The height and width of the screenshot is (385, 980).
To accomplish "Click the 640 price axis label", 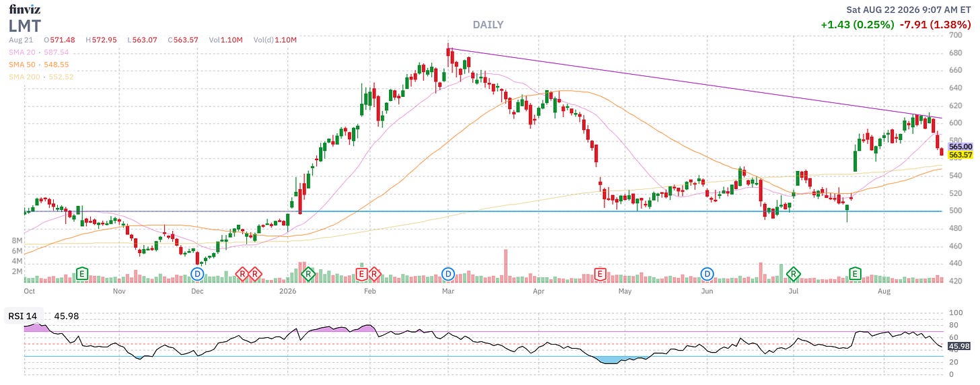I will [955, 87].
